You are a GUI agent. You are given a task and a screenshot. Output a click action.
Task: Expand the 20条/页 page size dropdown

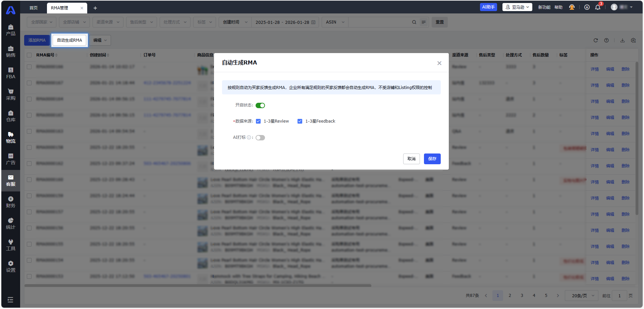[582, 296]
